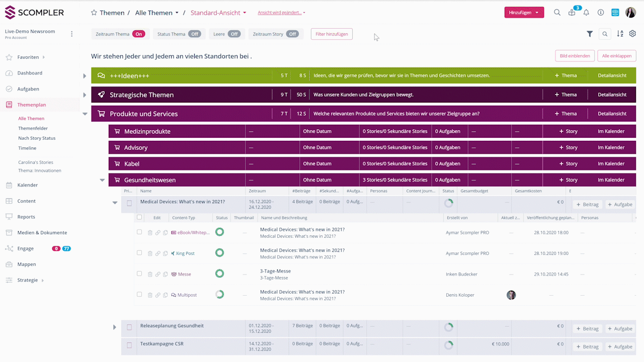Check the Messe row checkbox
Image resolution: width=644 pixels, height=362 pixels.
pyautogui.click(x=139, y=274)
